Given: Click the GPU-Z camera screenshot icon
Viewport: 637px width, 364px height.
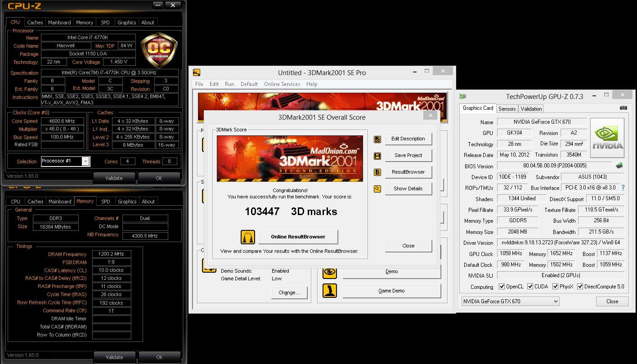Looking at the screenshot, I should pyautogui.click(x=623, y=108).
